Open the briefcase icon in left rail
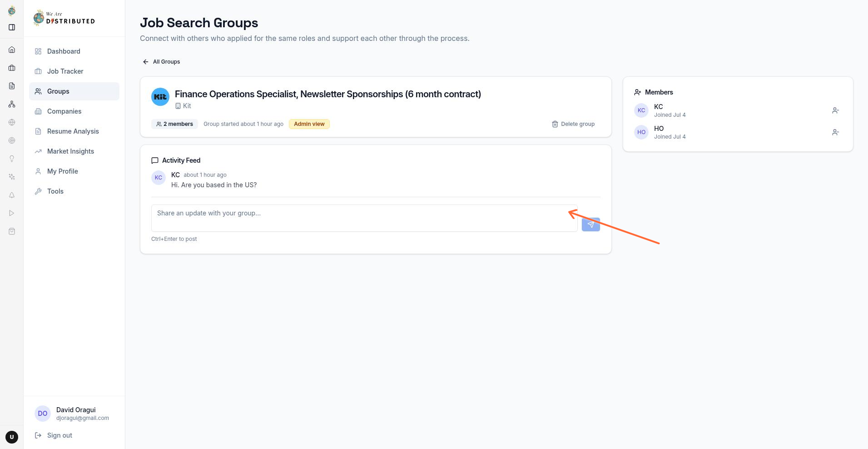 pyautogui.click(x=12, y=68)
